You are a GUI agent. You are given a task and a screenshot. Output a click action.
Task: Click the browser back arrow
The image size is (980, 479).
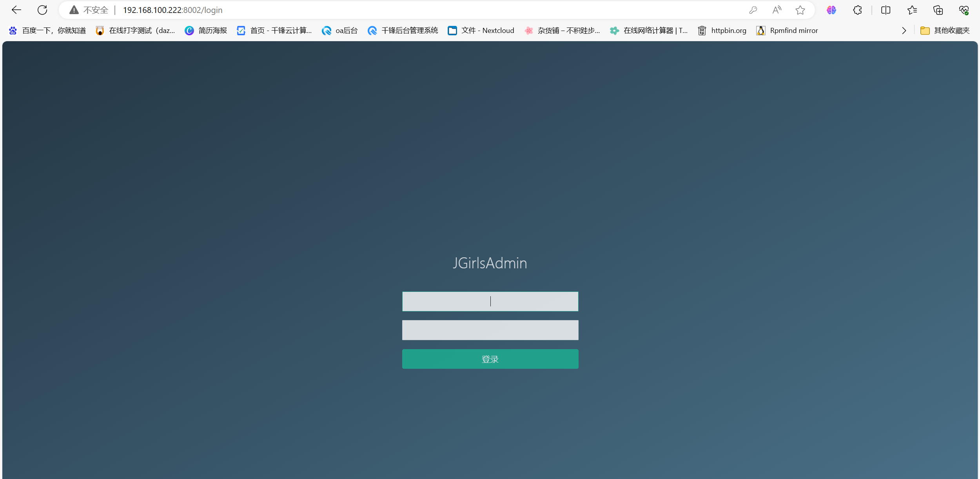[x=16, y=10]
